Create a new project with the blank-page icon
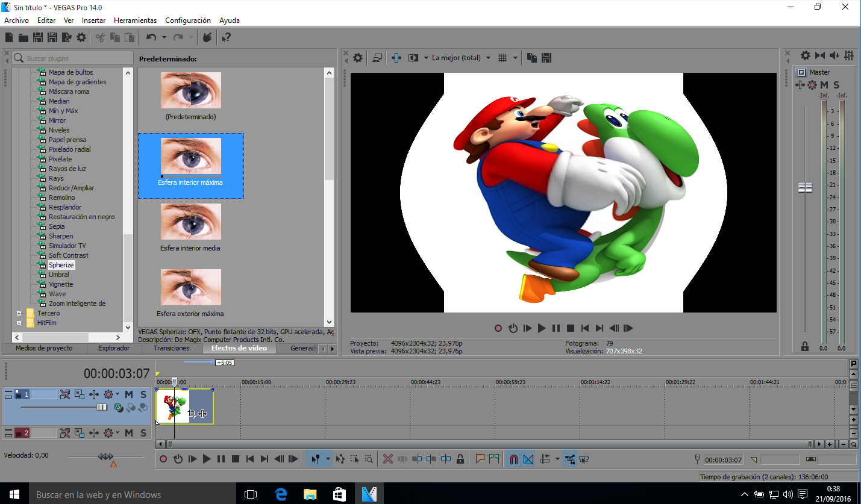 9,37
